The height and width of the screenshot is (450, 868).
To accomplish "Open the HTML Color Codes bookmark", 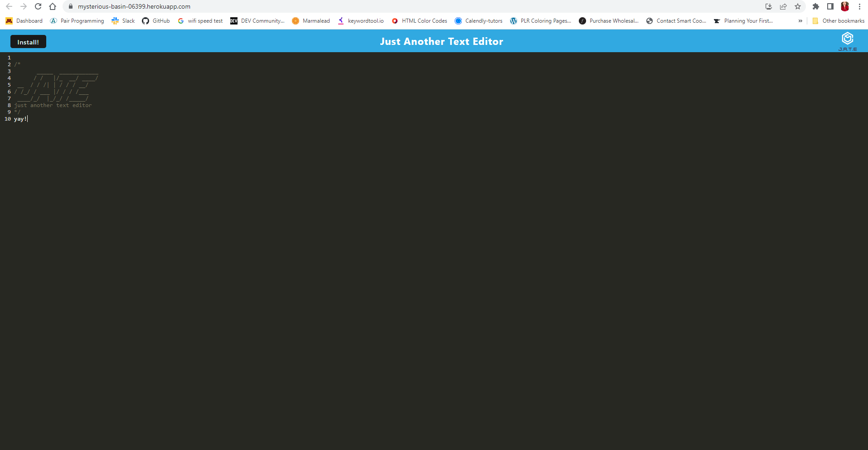I will click(419, 21).
